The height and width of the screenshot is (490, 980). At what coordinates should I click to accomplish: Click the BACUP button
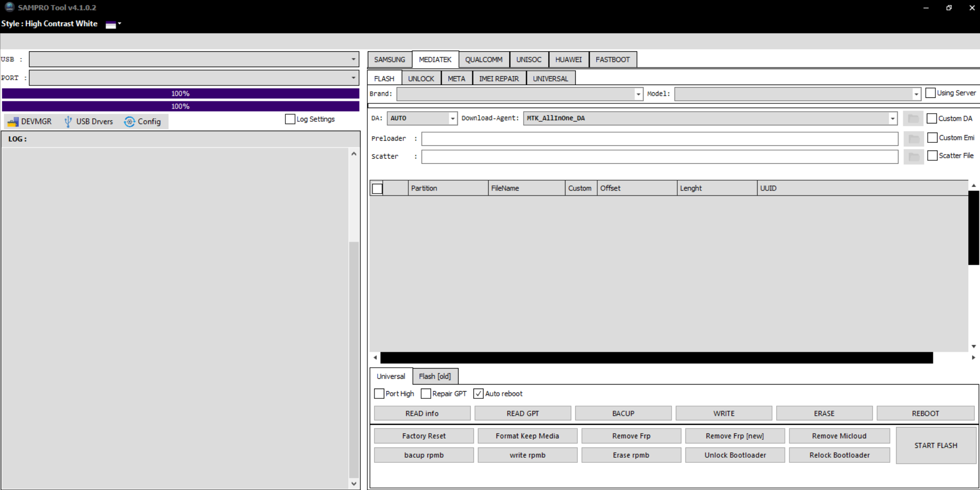[x=623, y=413]
